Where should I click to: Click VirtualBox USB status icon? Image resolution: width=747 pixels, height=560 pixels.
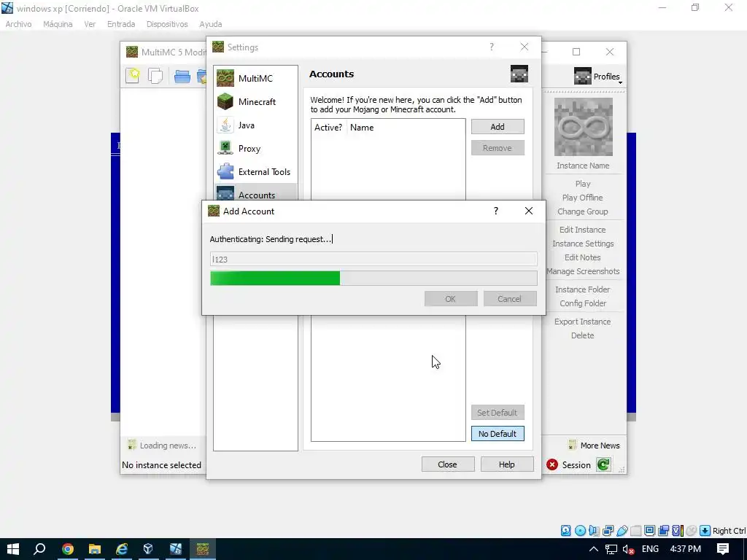click(x=622, y=531)
